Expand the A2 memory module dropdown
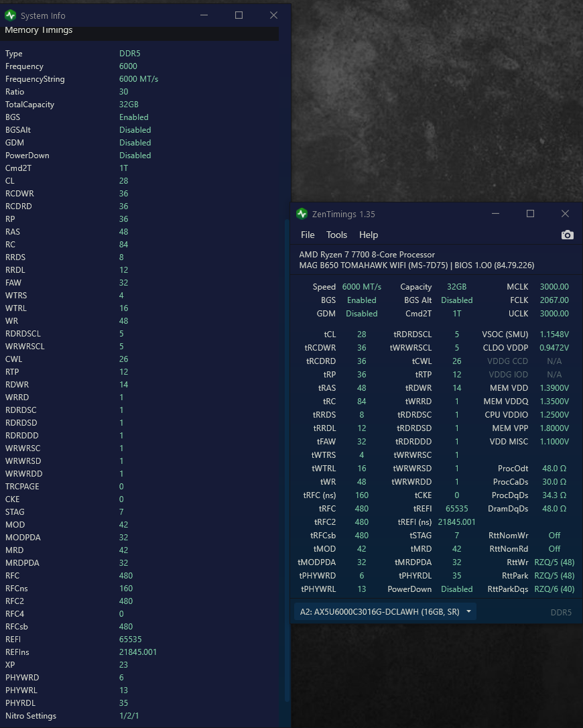583x728 pixels. point(468,611)
